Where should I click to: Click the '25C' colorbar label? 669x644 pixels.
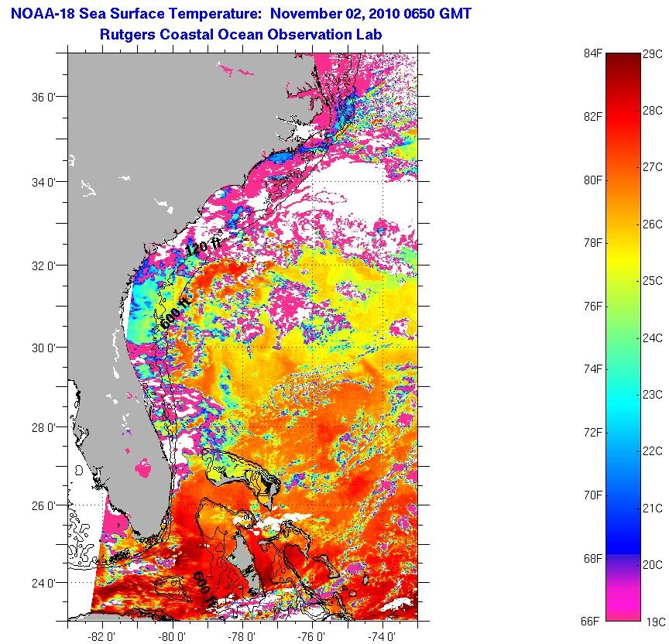click(653, 281)
